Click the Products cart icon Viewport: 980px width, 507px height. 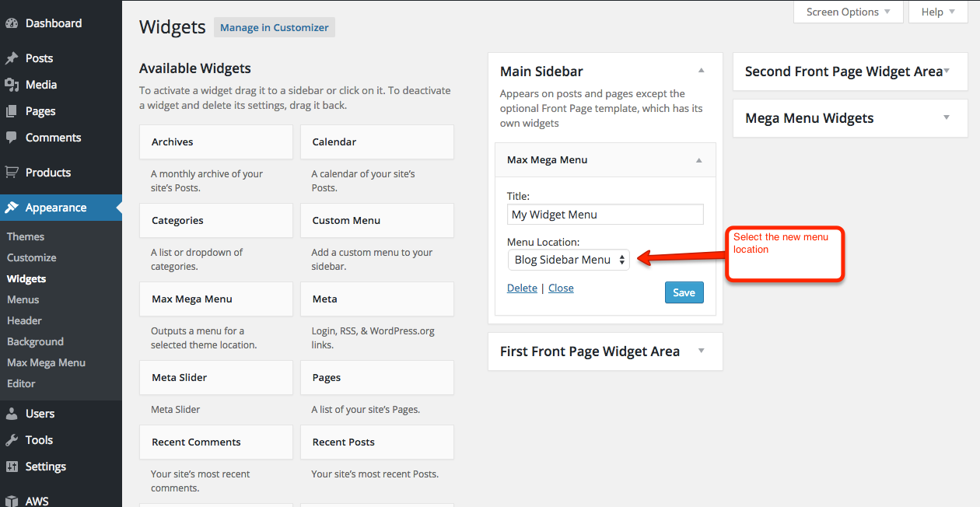(12, 173)
